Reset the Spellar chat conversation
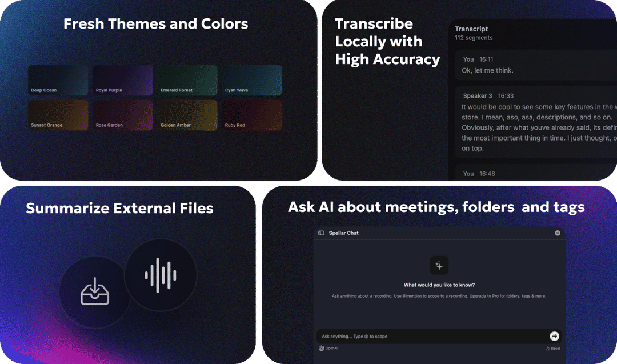The height and width of the screenshot is (364, 617). coord(553,349)
